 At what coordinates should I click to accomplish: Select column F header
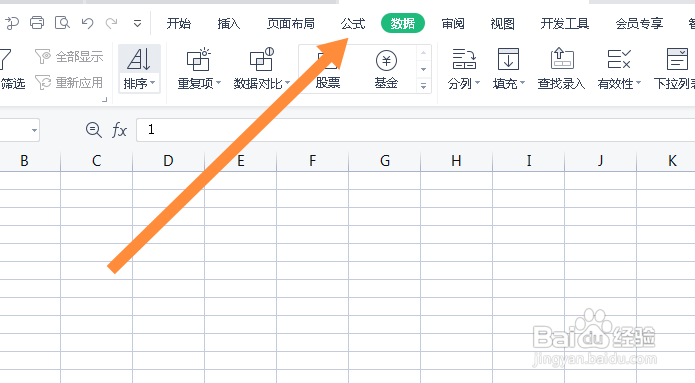(x=312, y=160)
